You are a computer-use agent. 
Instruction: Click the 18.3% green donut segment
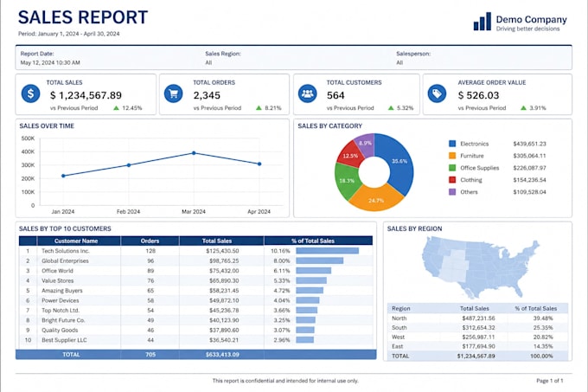point(346,181)
